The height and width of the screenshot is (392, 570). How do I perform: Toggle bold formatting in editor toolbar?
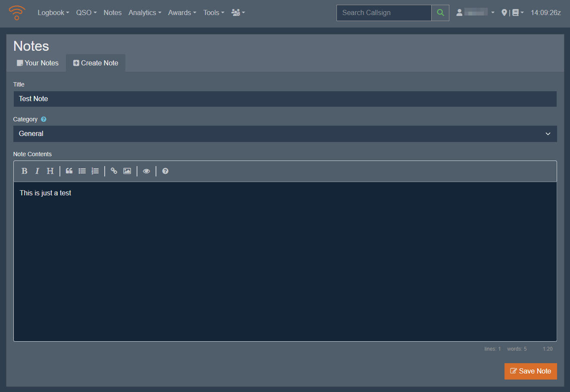25,171
